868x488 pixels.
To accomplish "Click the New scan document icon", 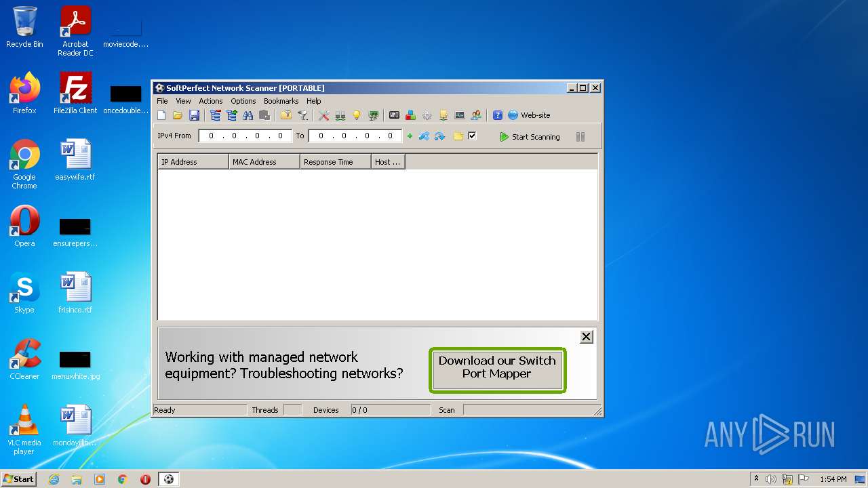I will click(x=161, y=115).
